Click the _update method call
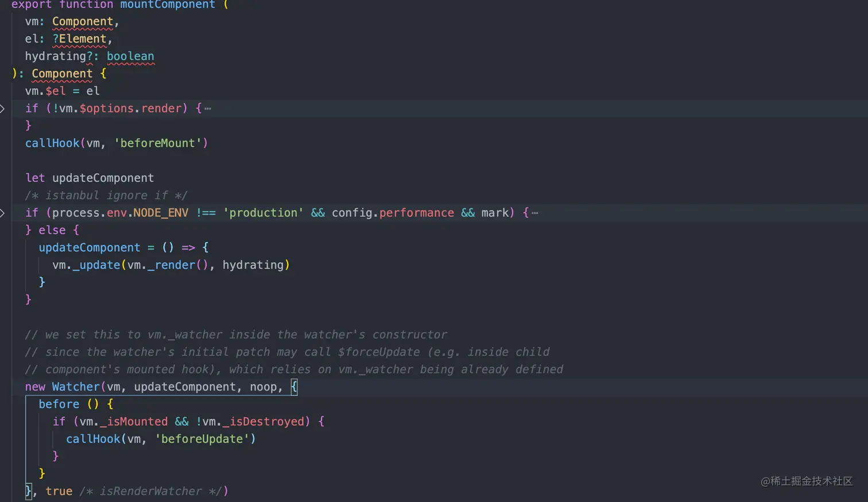868x502 pixels. [x=96, y=265]
